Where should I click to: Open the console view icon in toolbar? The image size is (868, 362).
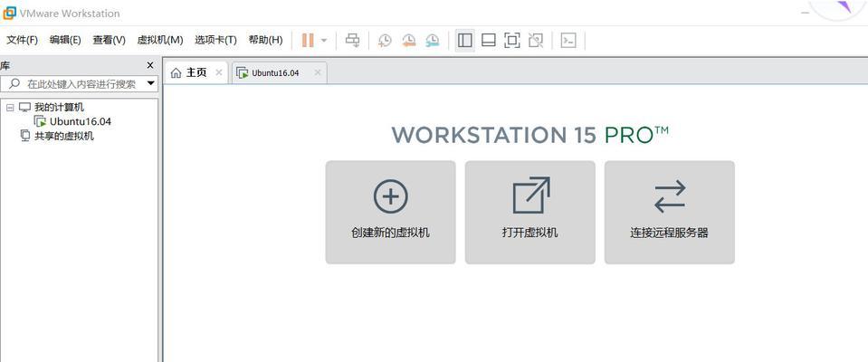(568, 40)
